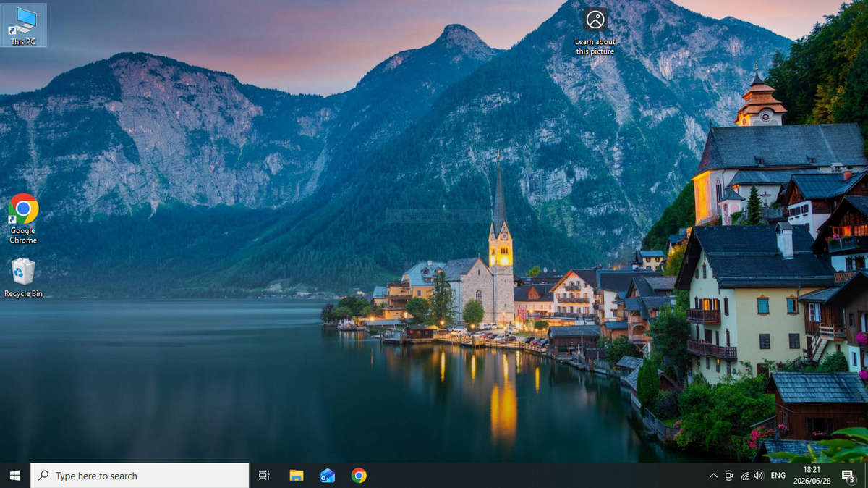Open Task View from the taskbar

point(264,476)
